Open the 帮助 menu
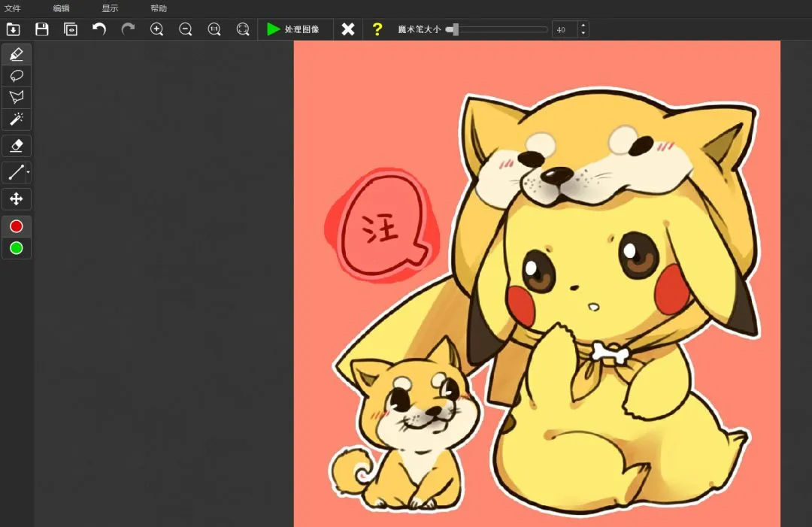Viewport: 812px width, 527px height. point(159,8)
